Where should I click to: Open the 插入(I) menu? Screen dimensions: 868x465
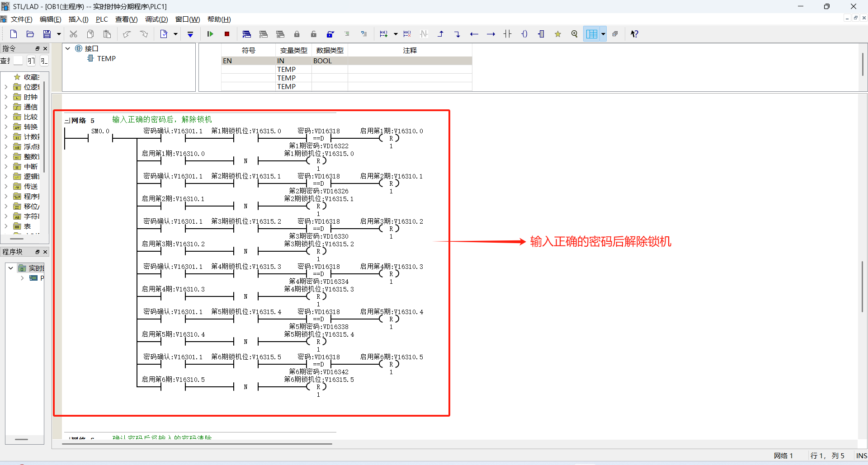coord(78,19)
